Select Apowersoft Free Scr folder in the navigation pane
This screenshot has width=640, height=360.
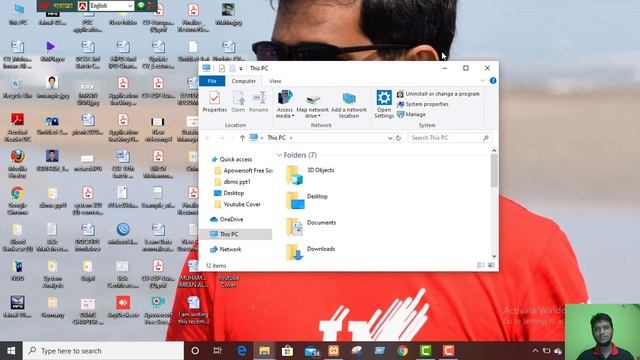pos(243,171)
